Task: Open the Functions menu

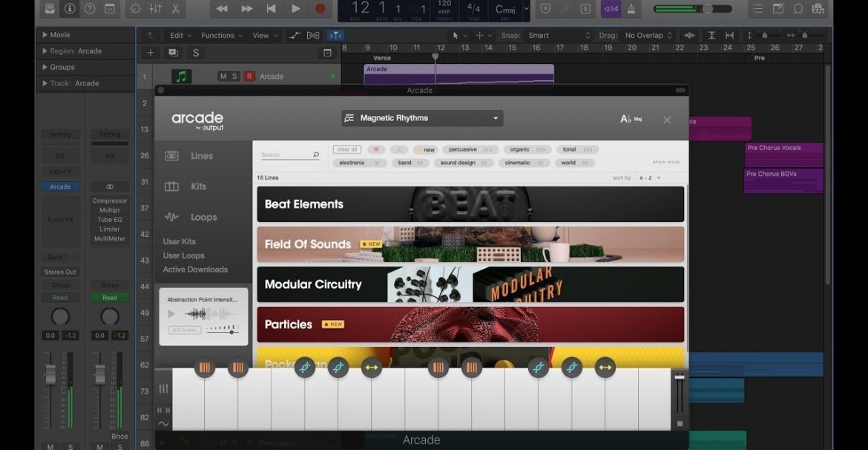Action: point(222,36)
